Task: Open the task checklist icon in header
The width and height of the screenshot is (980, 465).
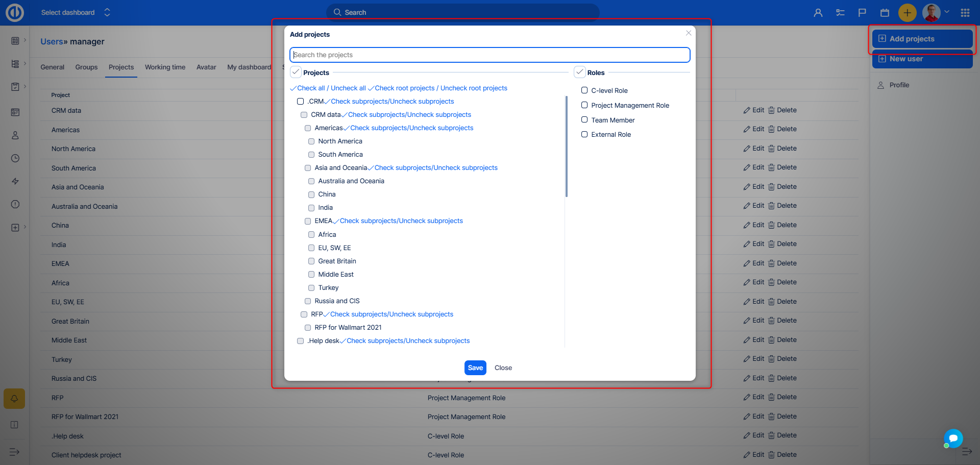Action: (x=840, y=13)
